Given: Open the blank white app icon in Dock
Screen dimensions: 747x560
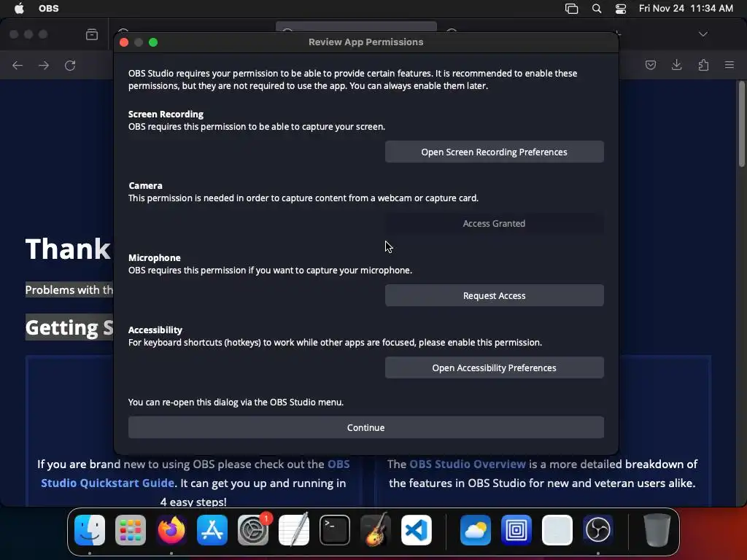Looking at the screenshot, I should tap(557, 530).
